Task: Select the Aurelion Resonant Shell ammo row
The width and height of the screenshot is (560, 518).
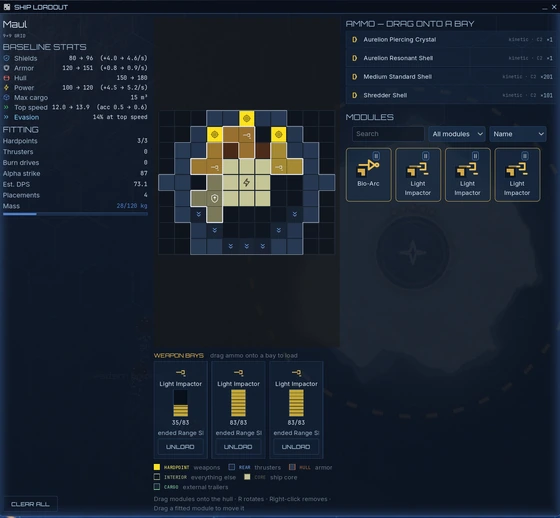Action: pyautogui.click(x=451, y=58)
